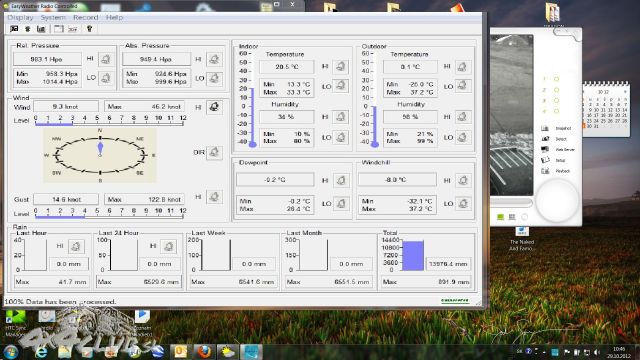Switch webcam to grid multi-view
The image size is (640, 360).
click(512, 217)
